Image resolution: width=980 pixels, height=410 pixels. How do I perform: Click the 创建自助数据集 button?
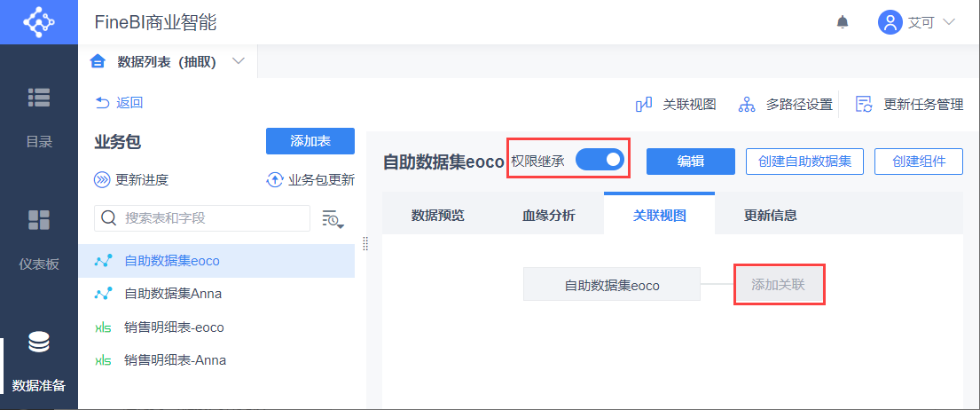[804, 161]
